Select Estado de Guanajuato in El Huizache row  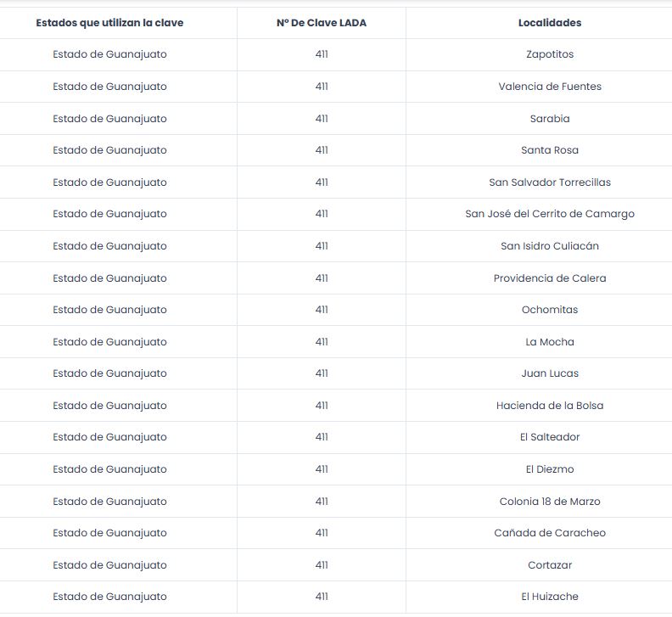(x=109, y=597)
